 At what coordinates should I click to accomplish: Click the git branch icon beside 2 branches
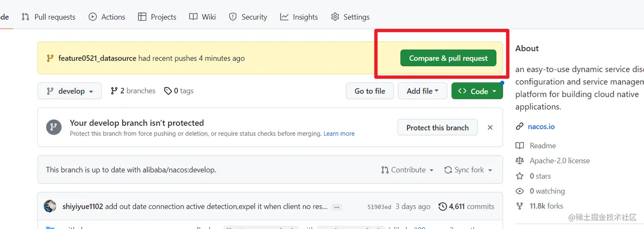coord(114,91)
